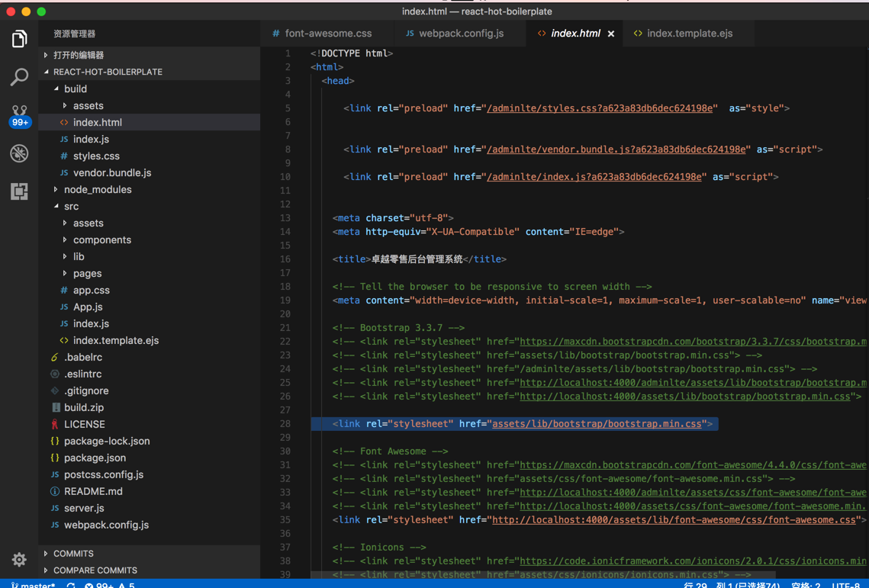
Task: Open the font-awesome.css localhost link on line 35
Action: pyautogui.click(x=674, y=520)
